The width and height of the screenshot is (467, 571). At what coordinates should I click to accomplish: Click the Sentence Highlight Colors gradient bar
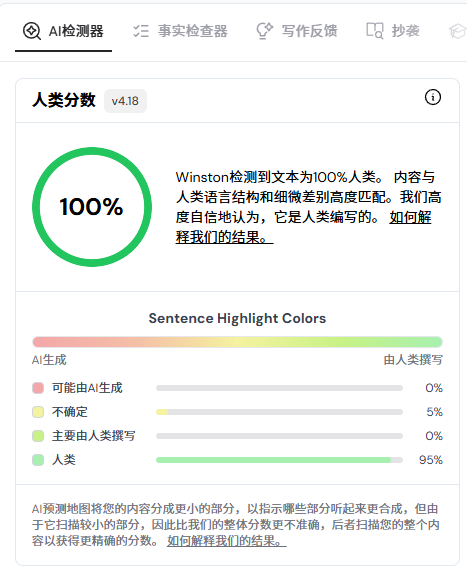[x=238, y=342]
